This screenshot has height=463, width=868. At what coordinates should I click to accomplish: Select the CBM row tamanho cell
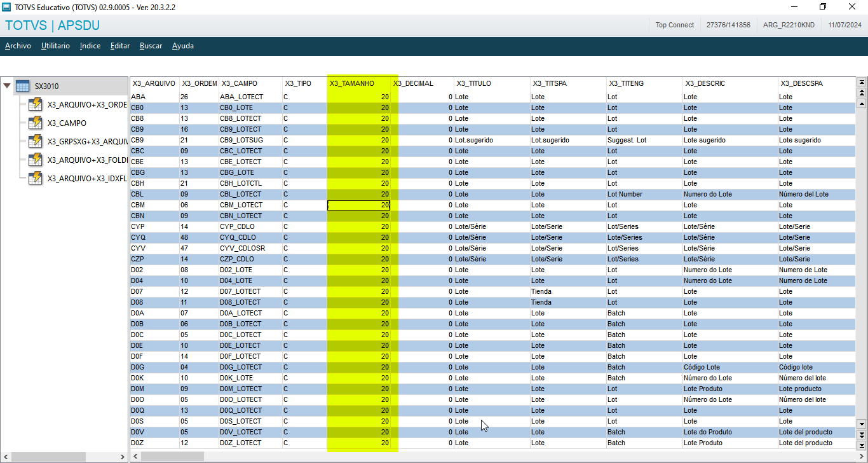click(x=358, y=205)
